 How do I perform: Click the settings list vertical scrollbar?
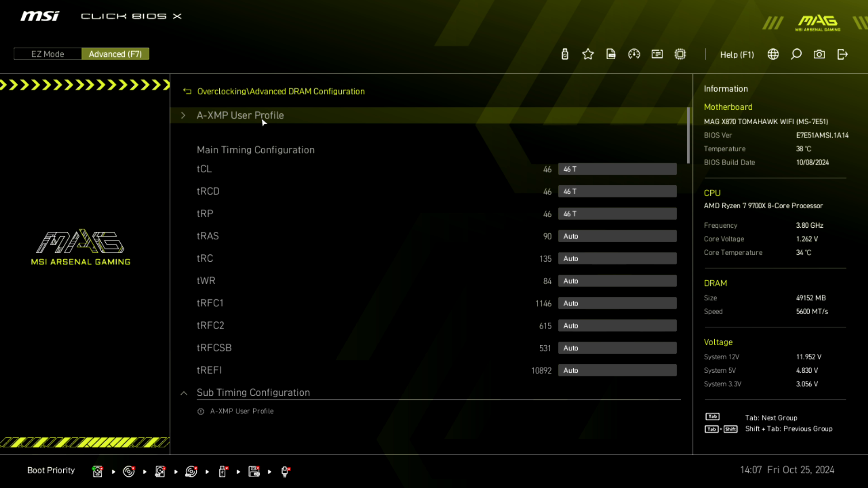(688, 136)
